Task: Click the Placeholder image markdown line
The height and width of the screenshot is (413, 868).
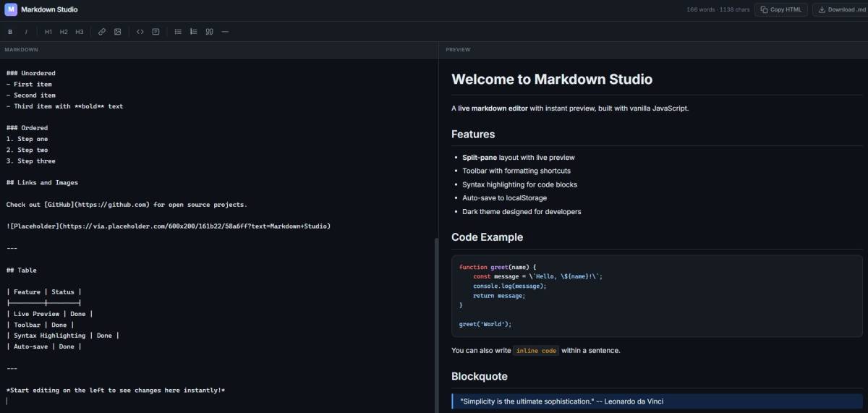Action: tap(169, 226)
